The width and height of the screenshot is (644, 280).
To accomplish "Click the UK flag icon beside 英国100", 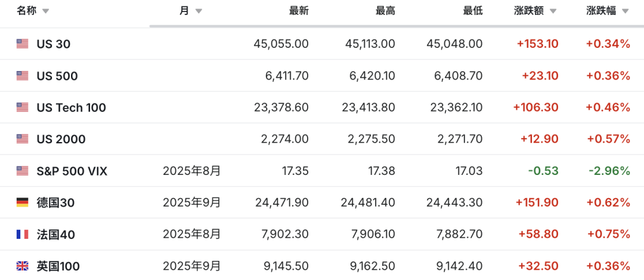I will pyautogui.click(x=22, y=266).
